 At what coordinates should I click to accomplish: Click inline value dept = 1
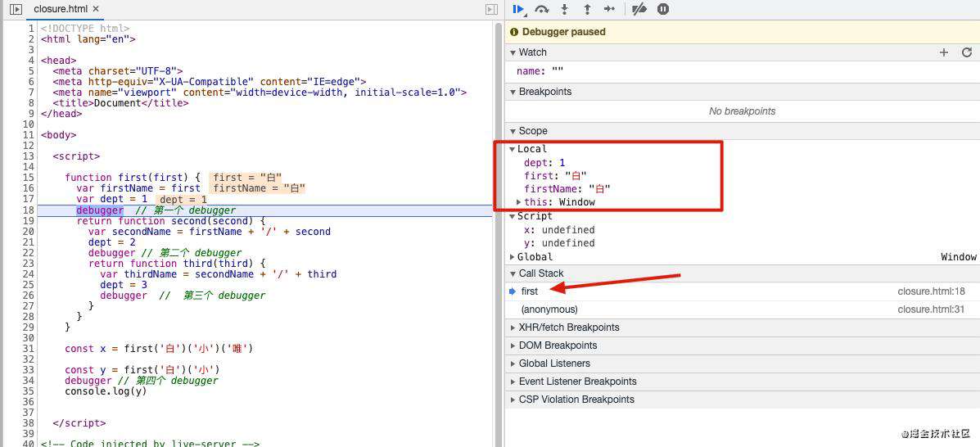coord(181,200)
